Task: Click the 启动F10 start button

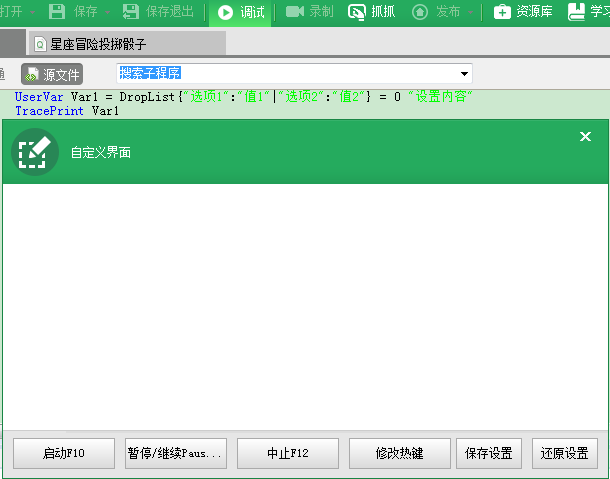Action: coord(64,453)
